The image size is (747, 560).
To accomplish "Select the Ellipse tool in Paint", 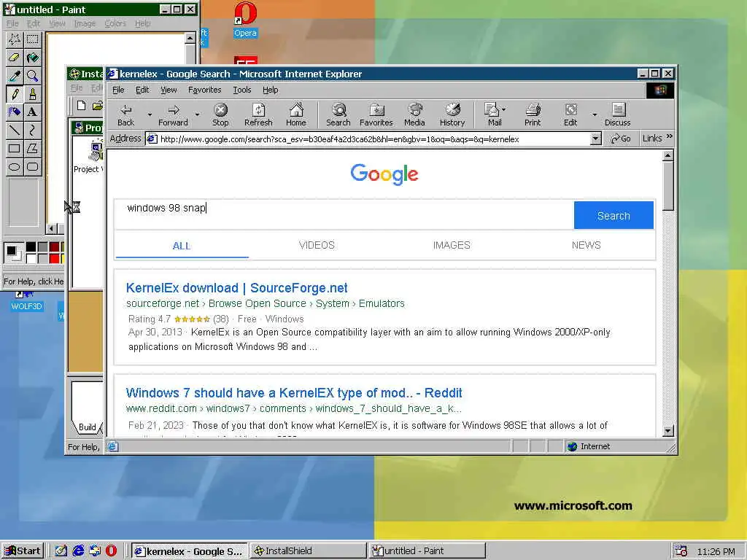I will click(15, 167).
